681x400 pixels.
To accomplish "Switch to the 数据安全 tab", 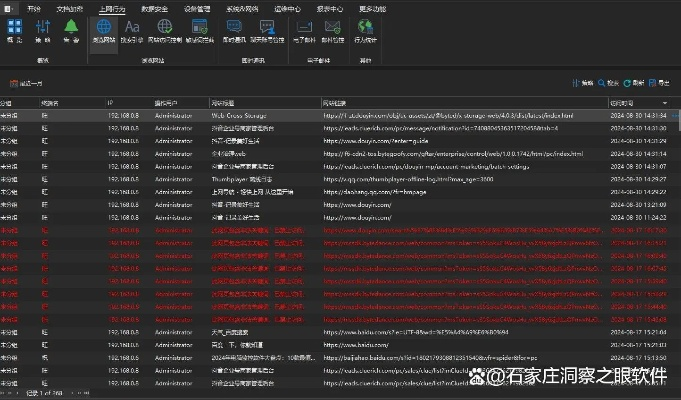I will 154,9.
